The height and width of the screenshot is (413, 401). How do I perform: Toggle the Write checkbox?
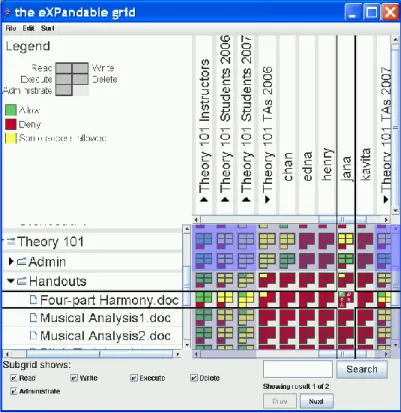pos(74,378)
